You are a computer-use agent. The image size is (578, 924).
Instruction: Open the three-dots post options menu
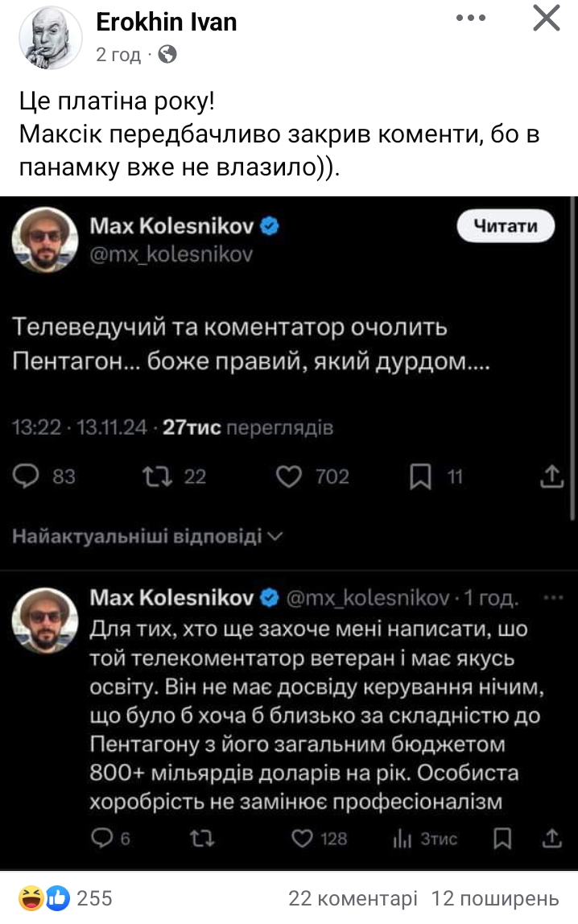pyautogui.click(x=471, y=18)
